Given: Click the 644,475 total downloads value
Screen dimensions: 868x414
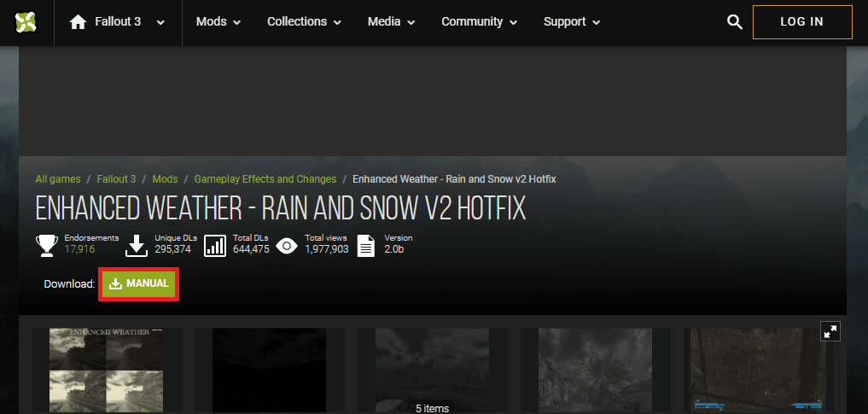Looking at the screenshot, I should [251, 249].
